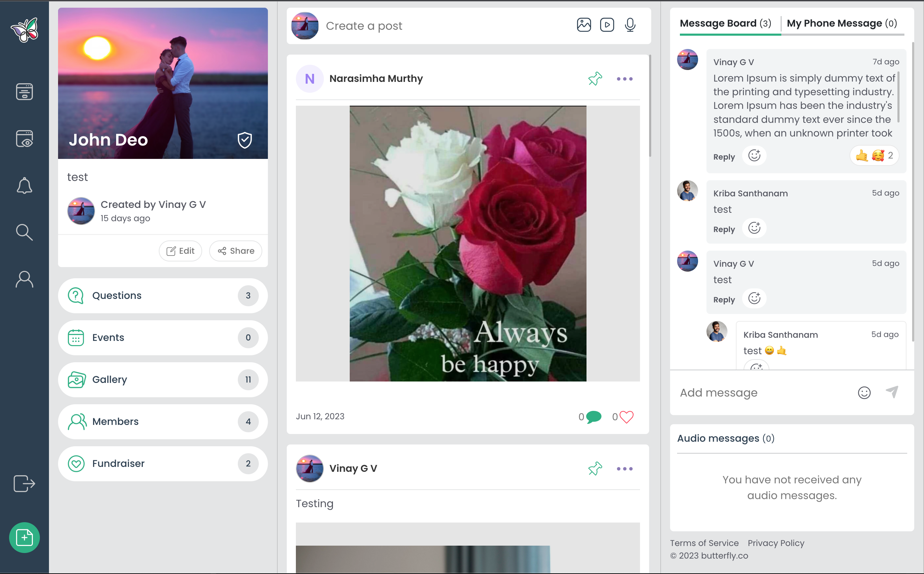
Task: Click the Edit button on John Deo's page
Action: click(180, 251)
